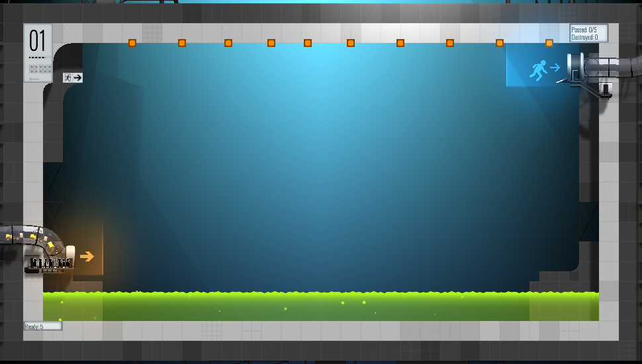Image resolution: width=642 pixels, height=364 pixels.
Task: Click the rightmost pale orange ceiling square
Action: pos(549,43)
